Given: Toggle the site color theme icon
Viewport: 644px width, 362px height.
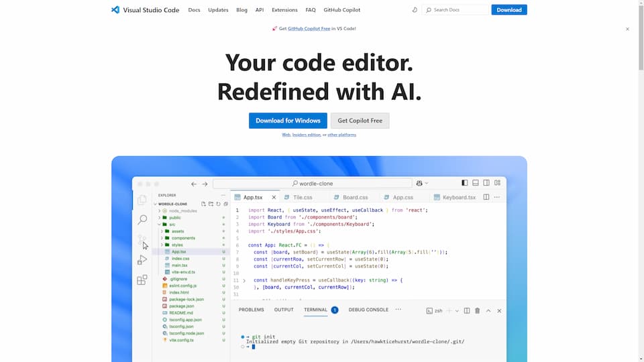Looking at the screenshot, I should [x=415, y=10].
